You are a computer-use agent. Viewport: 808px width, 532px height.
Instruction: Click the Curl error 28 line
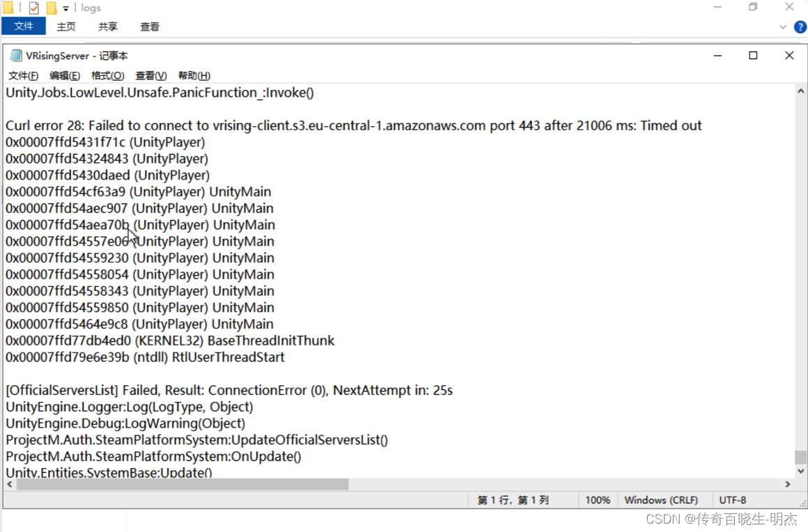[x=354, y=125]
